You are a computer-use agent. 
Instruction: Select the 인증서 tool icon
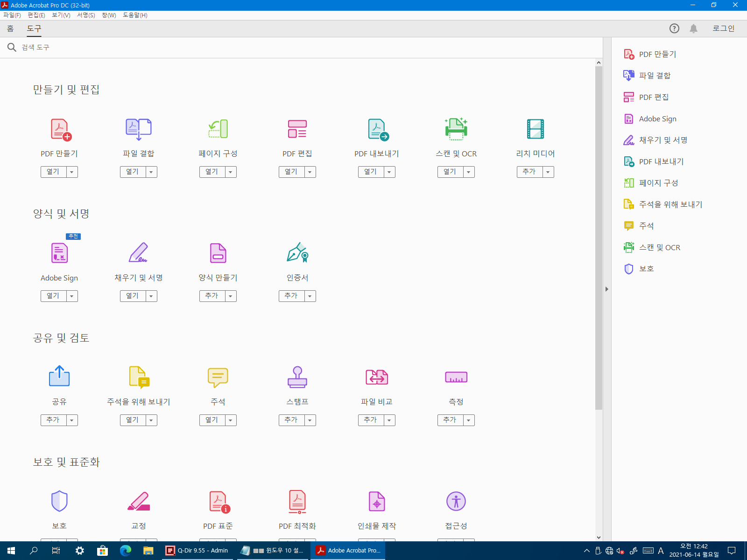coord(298,252)
